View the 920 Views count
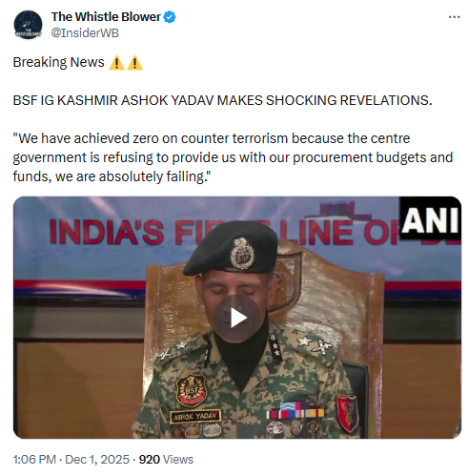468x476 pixels. [x=166, y=460]
